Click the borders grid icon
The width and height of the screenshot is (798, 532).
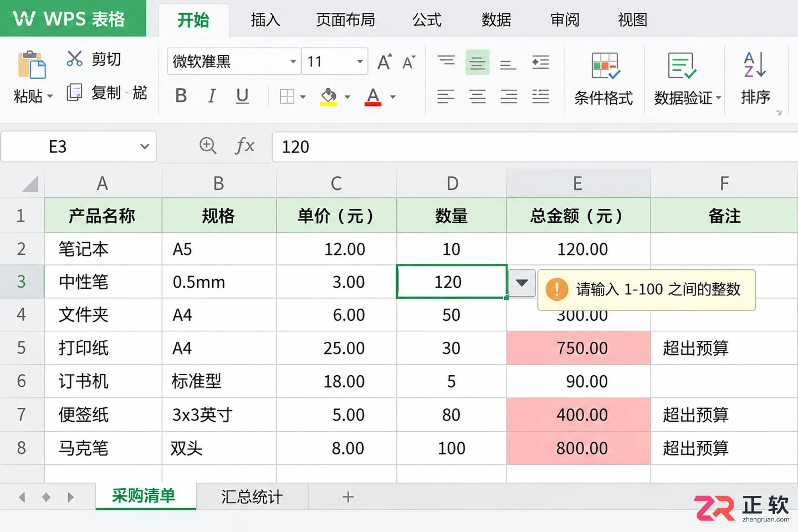pos(287,96)
